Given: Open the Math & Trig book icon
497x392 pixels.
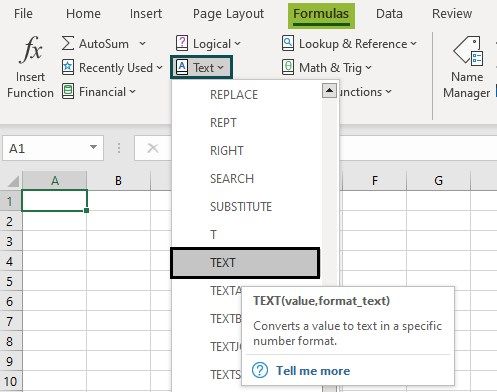Looking at the screenshot, I should click(x=288, y=67).
